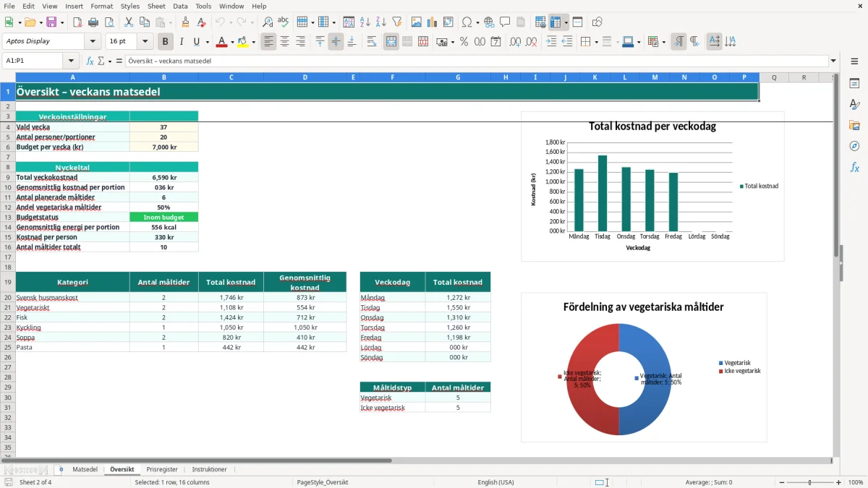Click the Clear Direct Formatting icon

[x=201, y=22]
